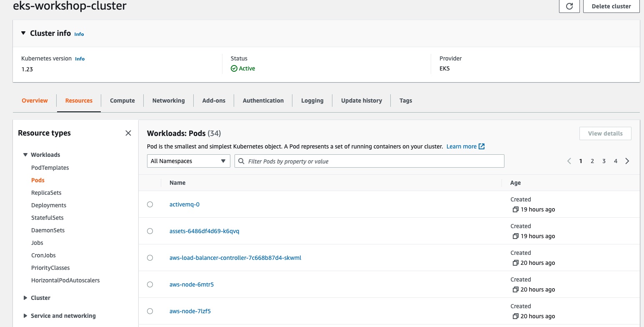Select the assets-6486df4d69-k6qvq radio button

point(150,231)
